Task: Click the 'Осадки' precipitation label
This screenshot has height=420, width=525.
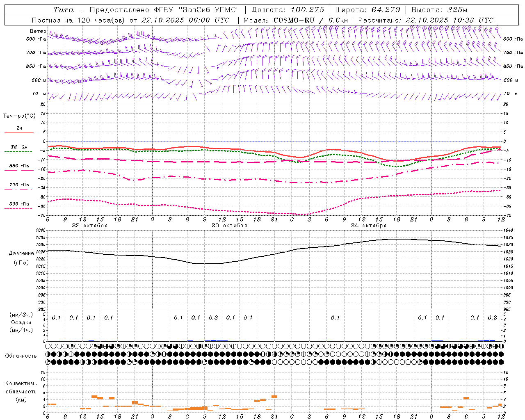Action: click(21, 322)
